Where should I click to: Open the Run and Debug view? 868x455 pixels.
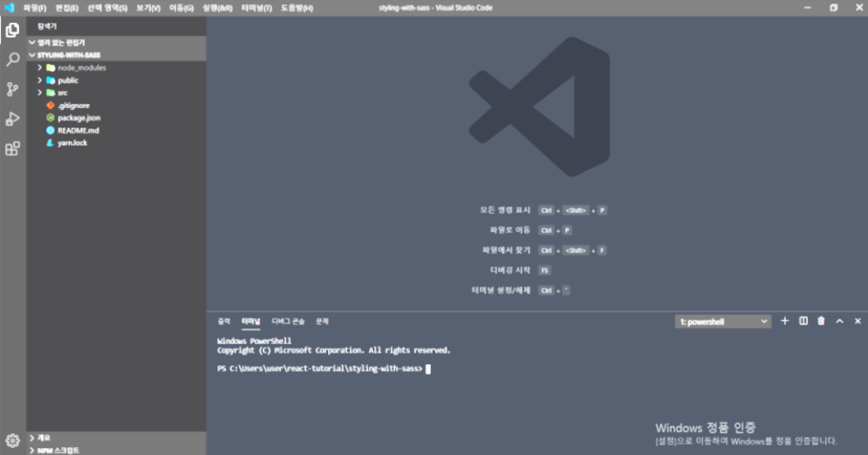tap(12, 119)
